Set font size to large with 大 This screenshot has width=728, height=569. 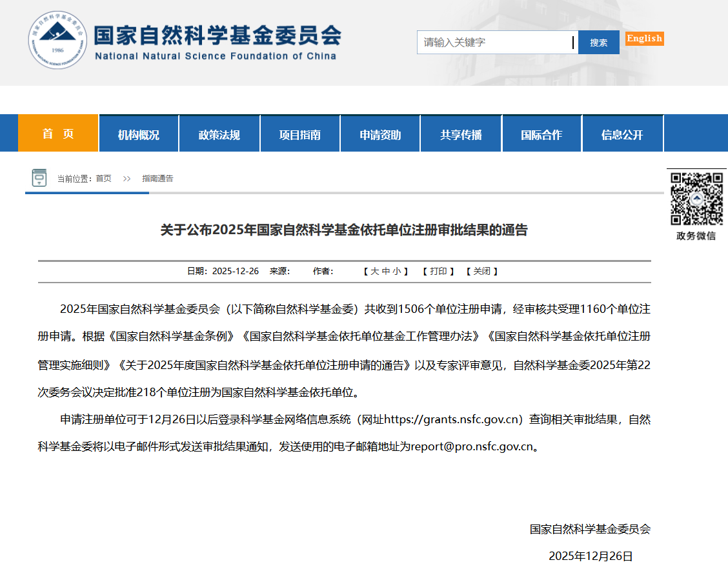[x=374, y=272]
